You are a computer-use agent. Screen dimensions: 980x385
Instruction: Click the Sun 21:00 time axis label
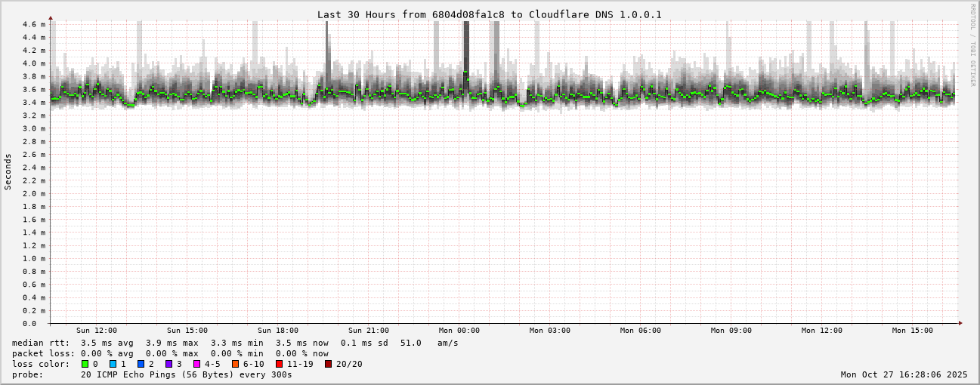point(369,331)
